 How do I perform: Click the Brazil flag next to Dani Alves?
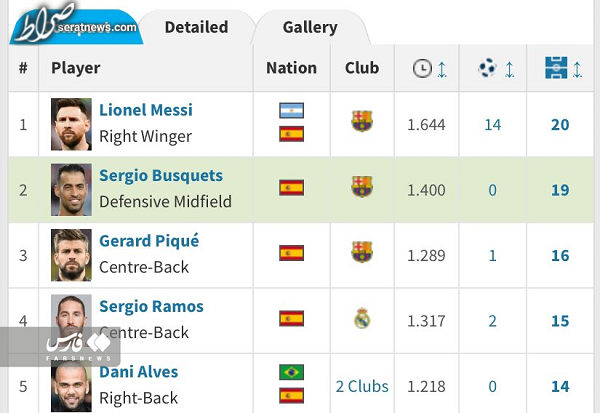pos(292,372)
